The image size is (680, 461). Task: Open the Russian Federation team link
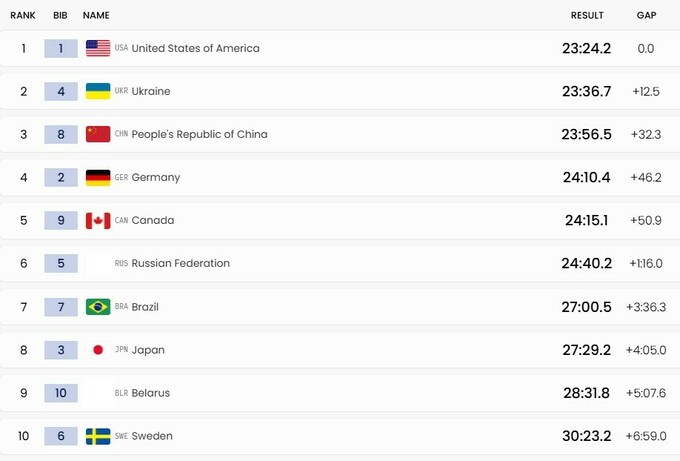pos(180,263)
